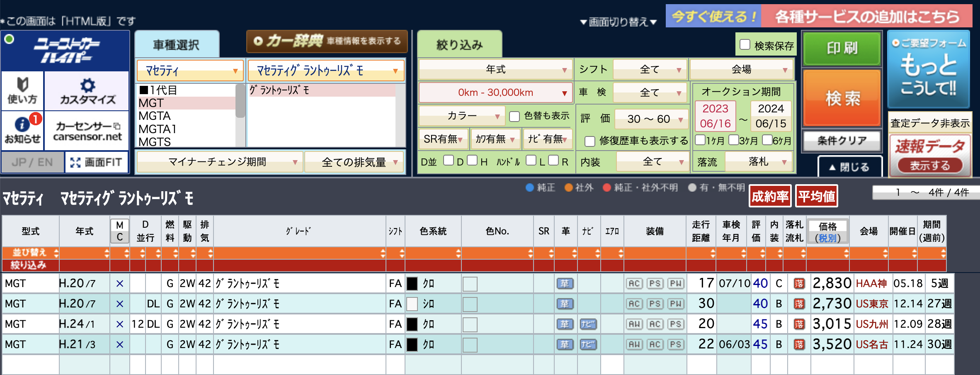This screenshot has width=980, height=375.
Task: Open the お知らせ info notifications
Action: point(22,130)
